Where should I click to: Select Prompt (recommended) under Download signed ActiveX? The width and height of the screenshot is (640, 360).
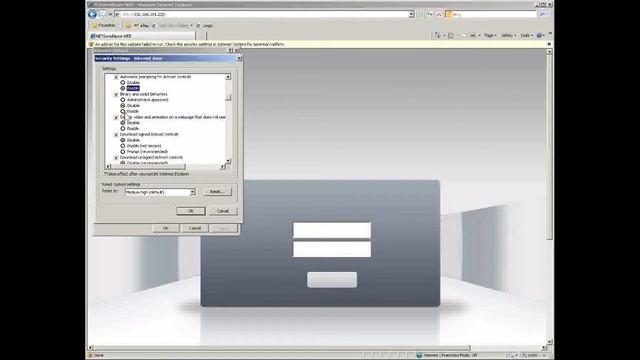(x=122, y=151)
